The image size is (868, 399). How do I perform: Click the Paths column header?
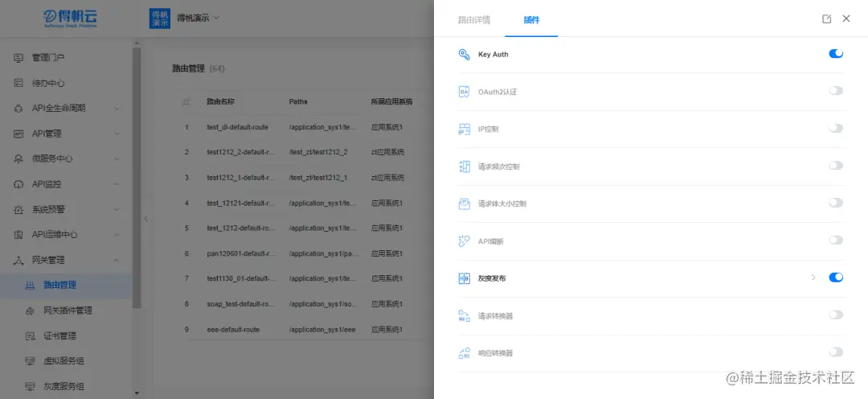coord(298,102)
